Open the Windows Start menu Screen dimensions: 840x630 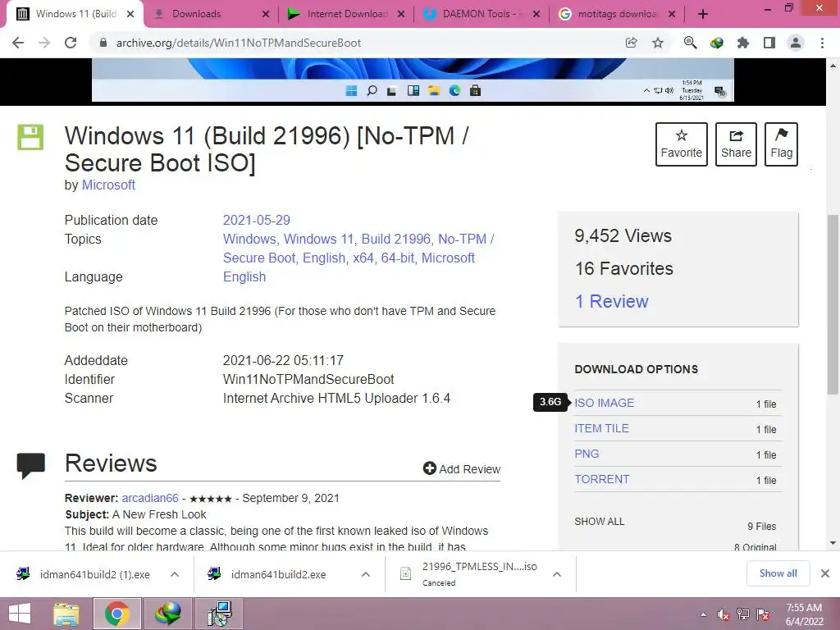20,614
